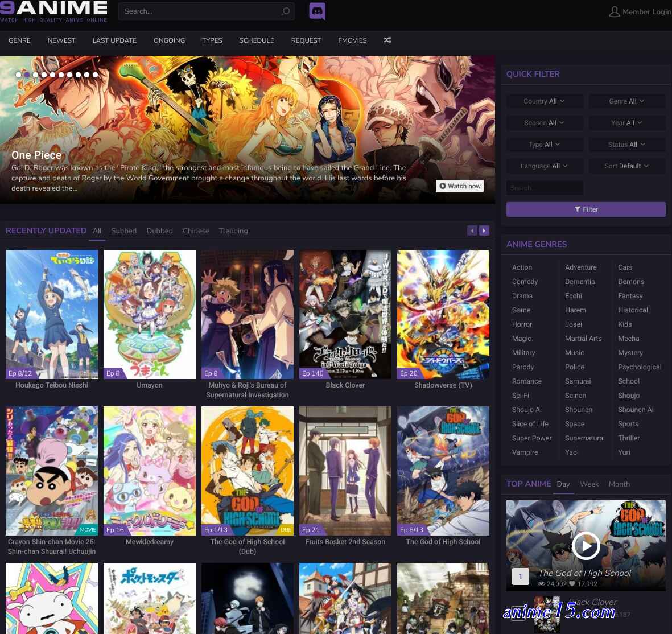Click the Watch now button

(x=460, y=186)
